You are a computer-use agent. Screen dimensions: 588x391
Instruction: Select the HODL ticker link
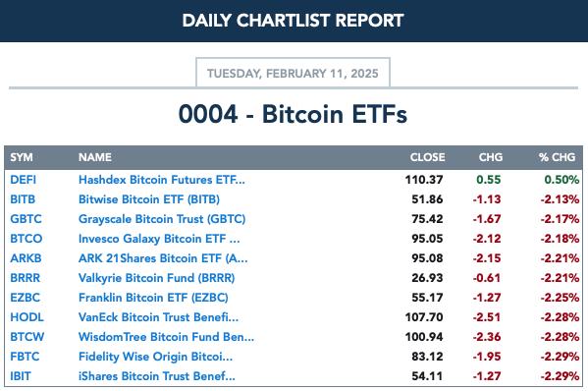point(27,317)
